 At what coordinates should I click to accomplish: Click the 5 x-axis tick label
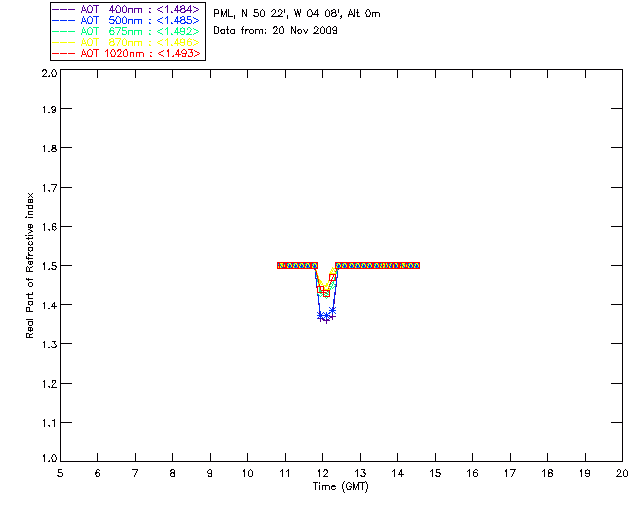(x=60, y=473)
